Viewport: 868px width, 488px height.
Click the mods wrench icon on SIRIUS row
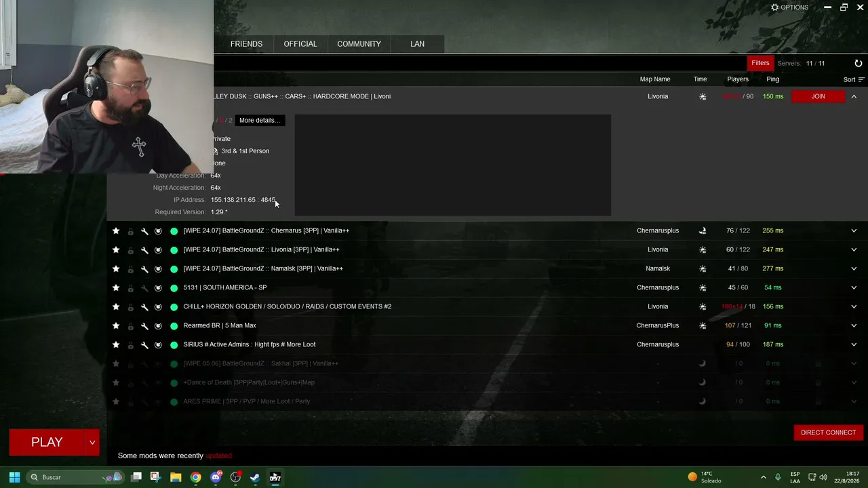(x=144, y=345)
